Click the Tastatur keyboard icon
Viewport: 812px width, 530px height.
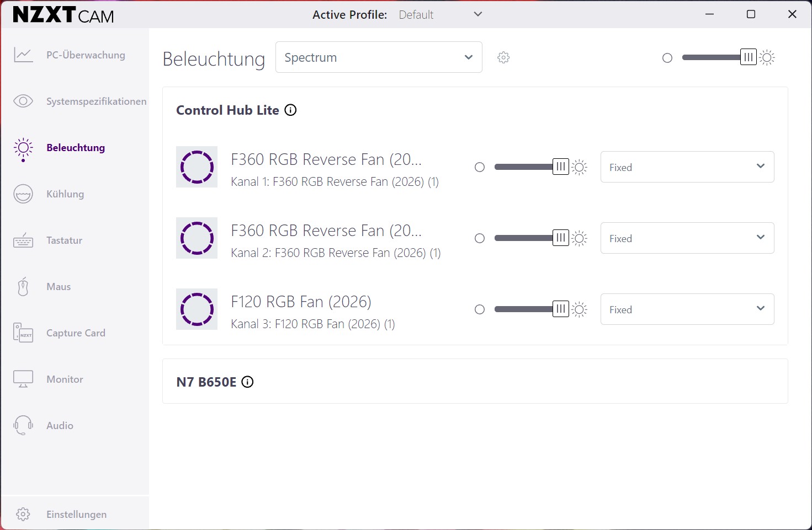23,240
